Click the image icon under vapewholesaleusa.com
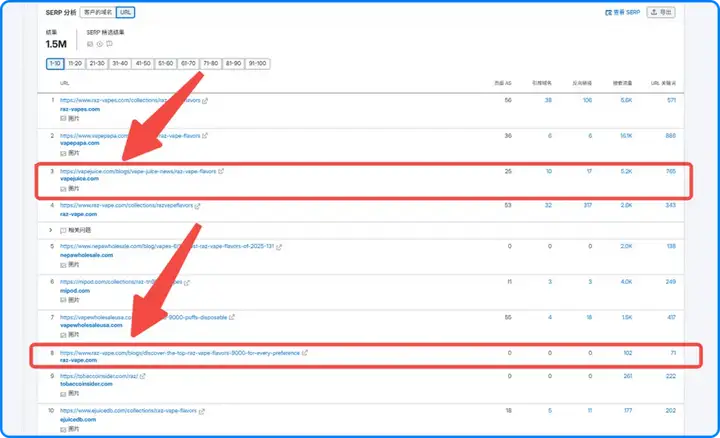 point(63,335)
